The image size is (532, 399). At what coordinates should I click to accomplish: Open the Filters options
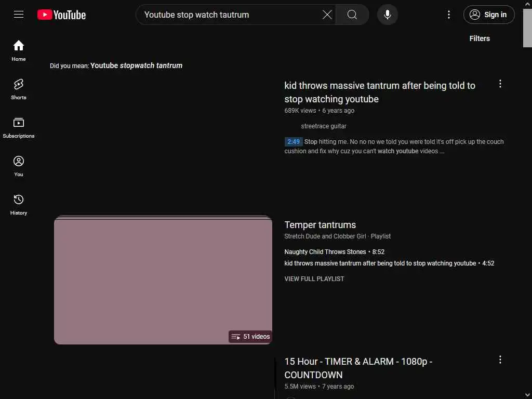pos(480,38)
